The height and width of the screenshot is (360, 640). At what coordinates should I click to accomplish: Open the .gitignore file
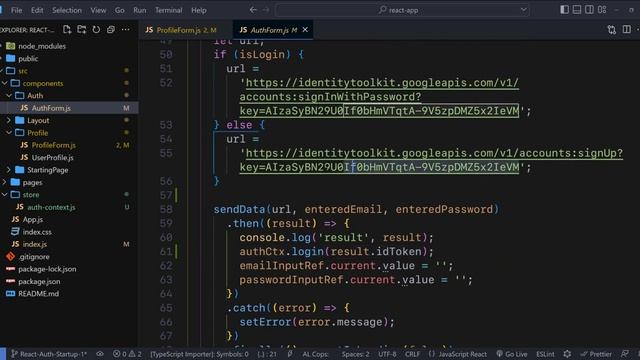pos(34,257)
